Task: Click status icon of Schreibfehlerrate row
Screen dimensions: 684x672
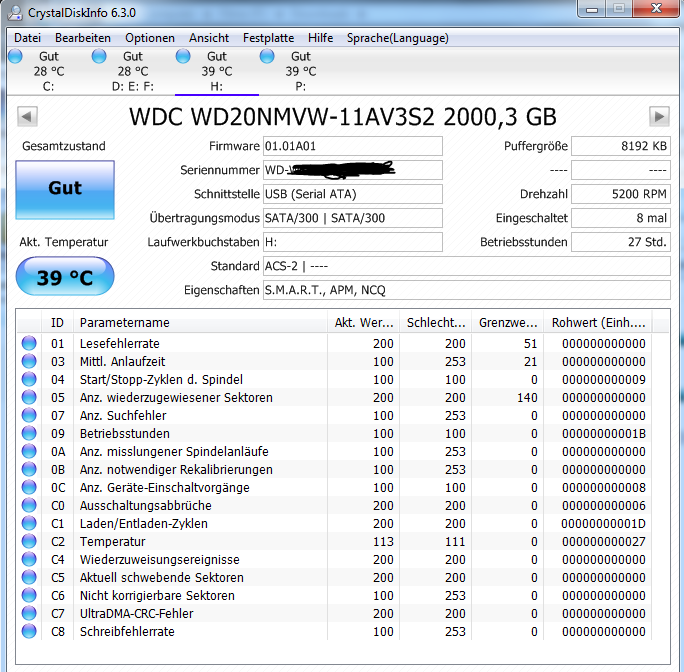Action: [x=29, y=631]
